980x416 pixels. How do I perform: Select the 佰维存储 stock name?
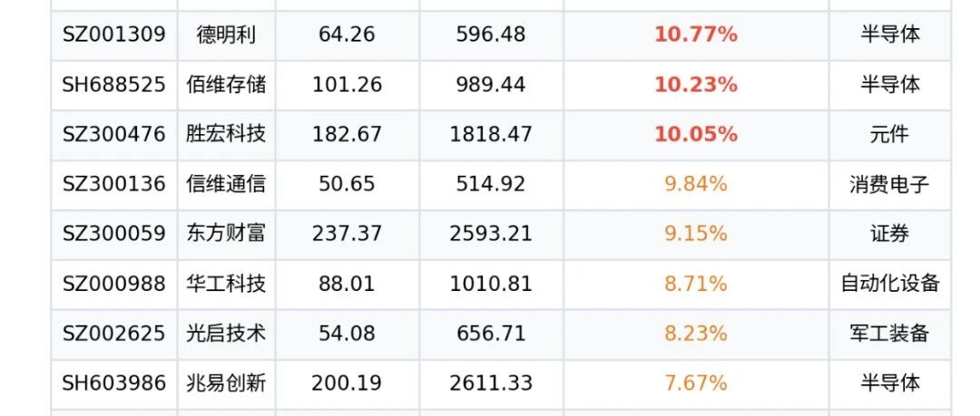coord(226,84)
